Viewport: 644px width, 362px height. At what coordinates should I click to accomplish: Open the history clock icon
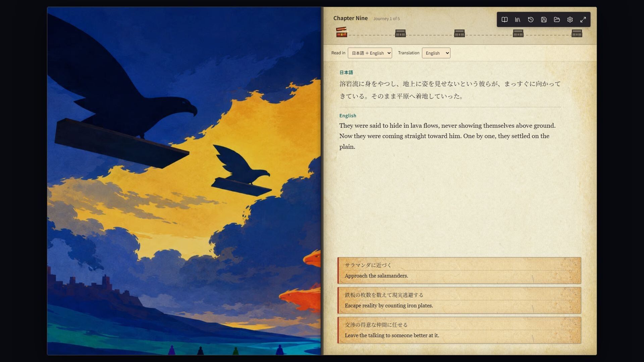[531, 20]
